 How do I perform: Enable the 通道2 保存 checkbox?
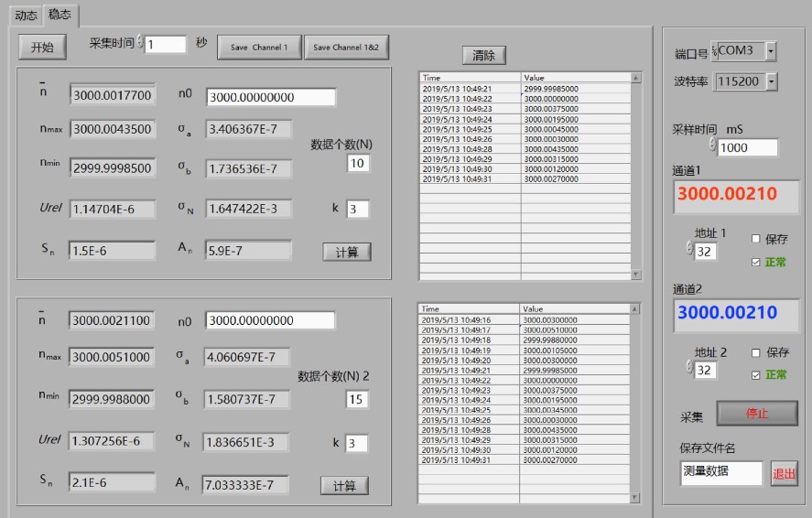[x=755, y=352]
